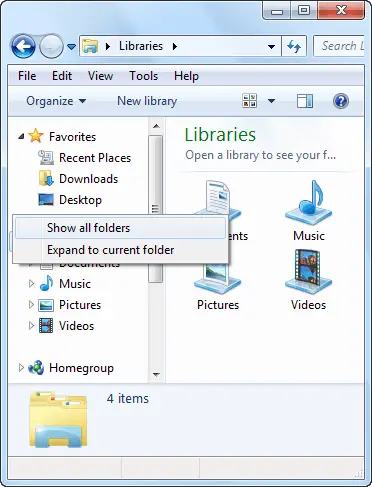
Task: Select Desktop in Favorites
Action: tap(80, 200)
